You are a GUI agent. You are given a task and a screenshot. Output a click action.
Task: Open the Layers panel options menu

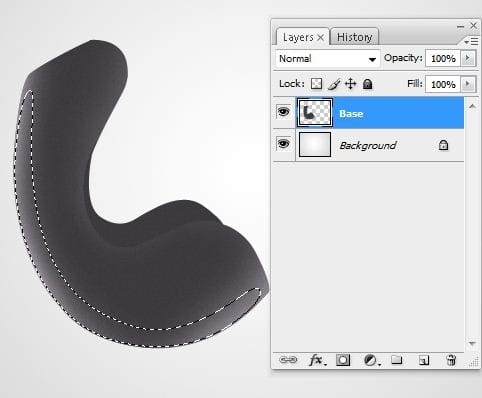471,42
